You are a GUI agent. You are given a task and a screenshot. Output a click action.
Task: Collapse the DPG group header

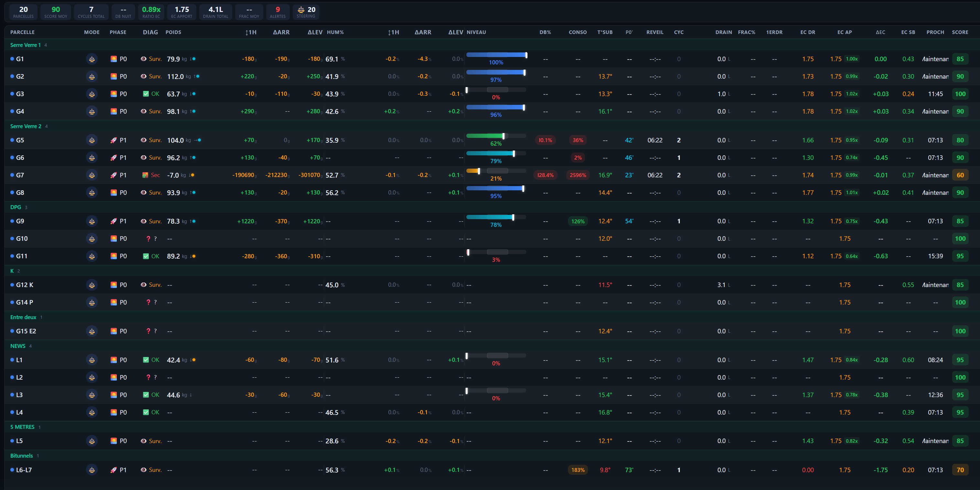pyautogui.click(x=16, y=207)
